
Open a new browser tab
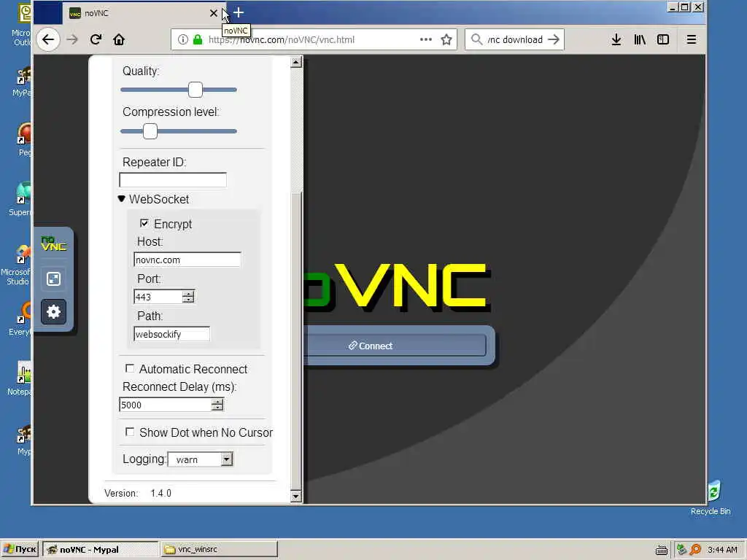click(x=239, y=13)
